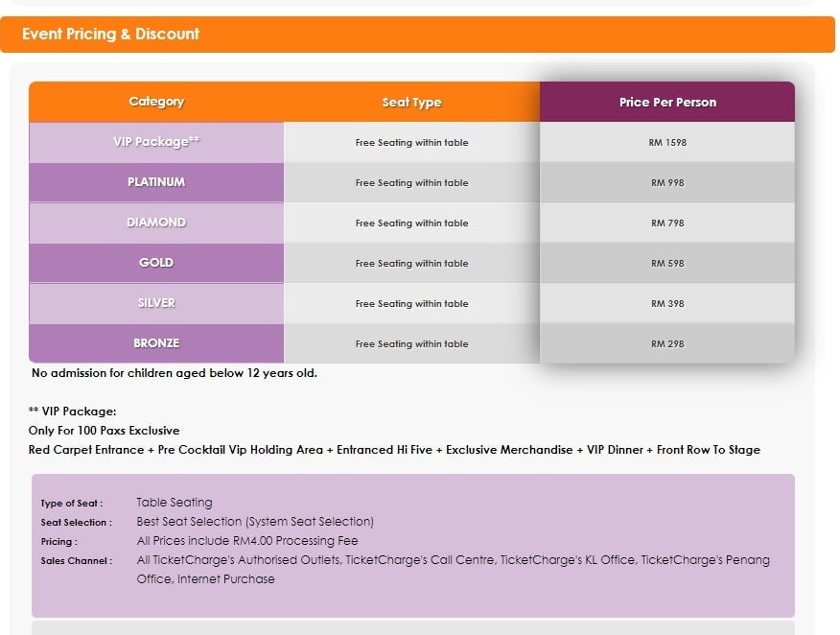Click the Seat Type column header
The height and width of the screenshot is (635, 840).
pyautogui.click(x=411, y=103)
